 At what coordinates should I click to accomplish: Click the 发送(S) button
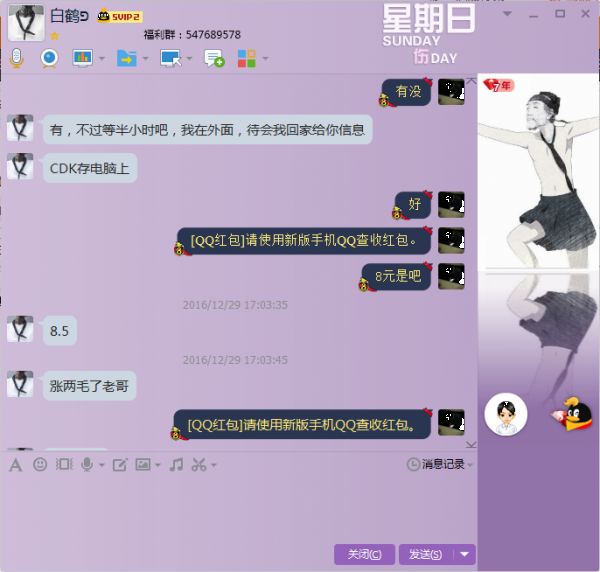point(426,554)
